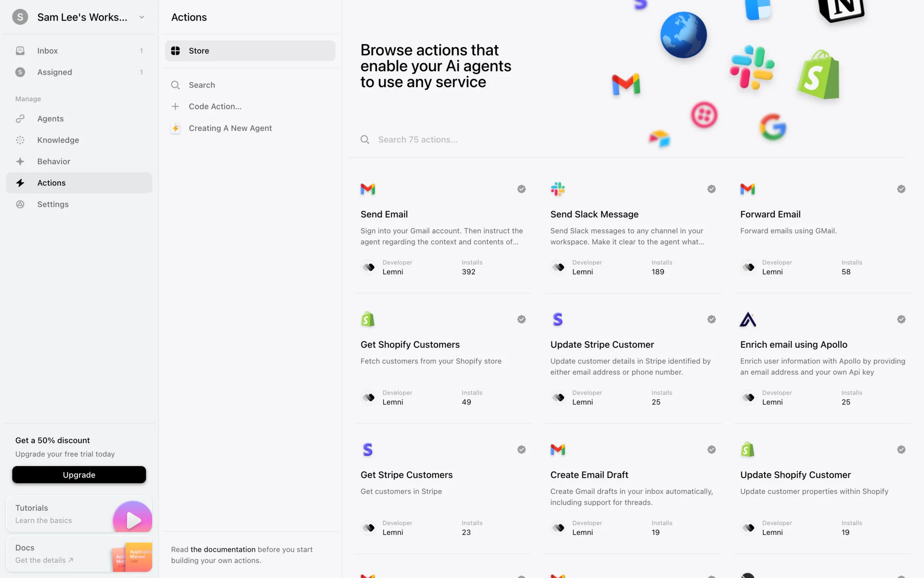Go to Agents in the Manage menu

[x=50, y=118]
